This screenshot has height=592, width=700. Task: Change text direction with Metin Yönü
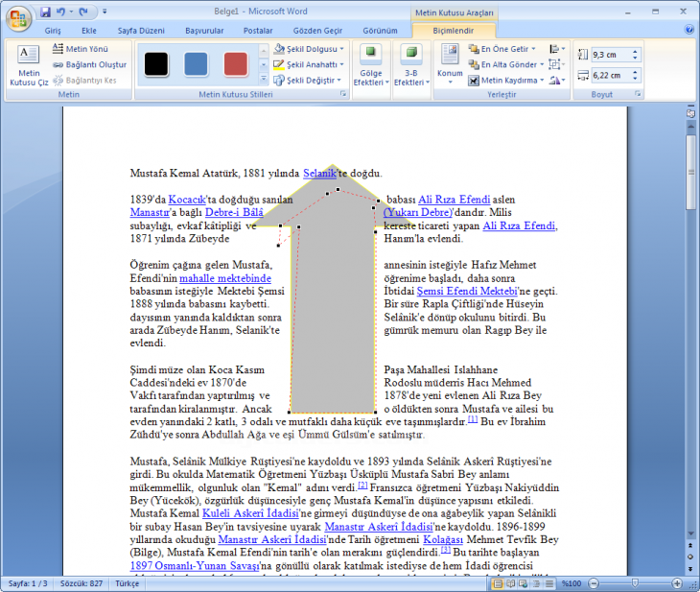pyautogui.click(x=81, y=49)
